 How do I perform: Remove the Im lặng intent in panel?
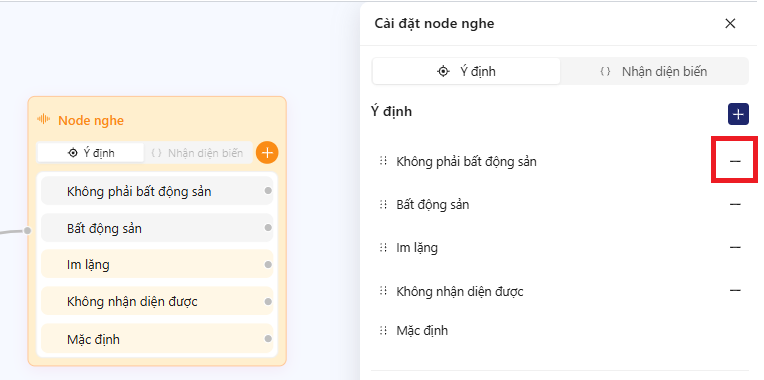pyautogui.click(x=735, y=247)
